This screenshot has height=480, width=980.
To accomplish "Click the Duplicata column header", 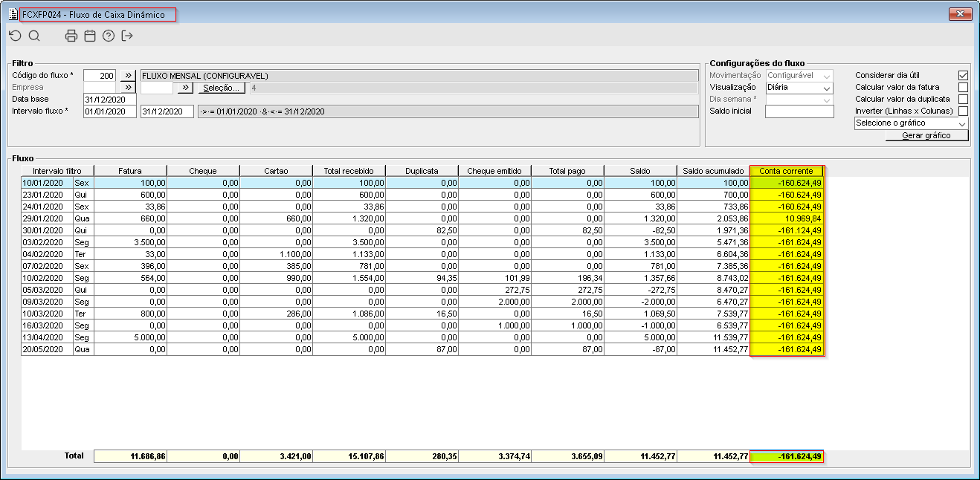I will click(422, 171).
